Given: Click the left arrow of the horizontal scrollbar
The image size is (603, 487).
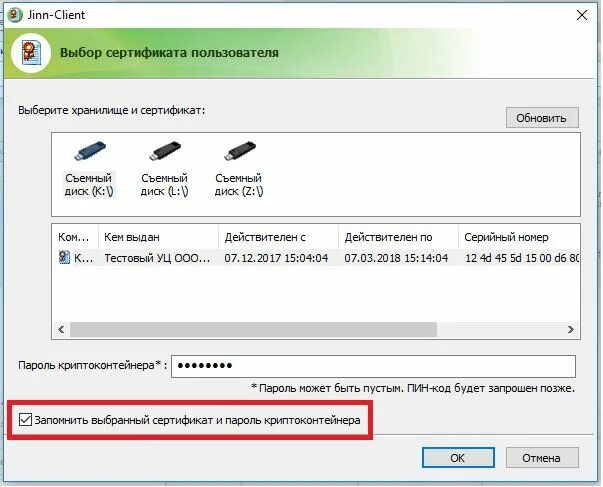Looking at the screenshot, I should tap(61, 329).
